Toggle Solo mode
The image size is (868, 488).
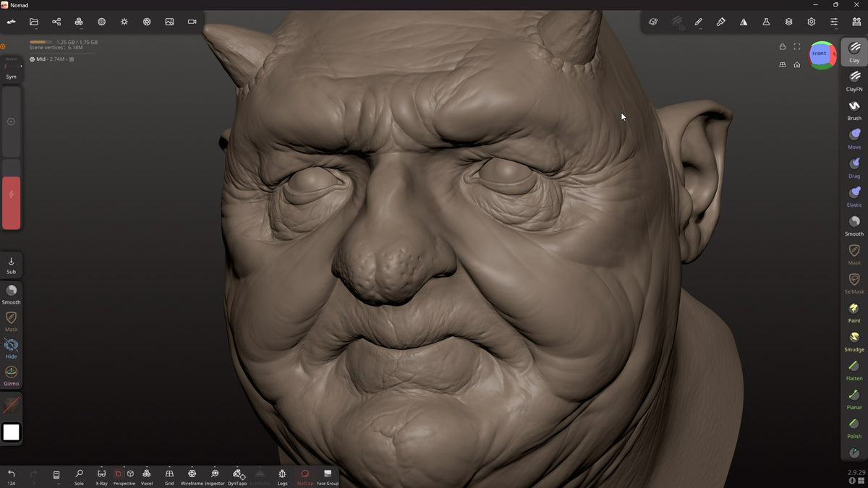(79, 476)
